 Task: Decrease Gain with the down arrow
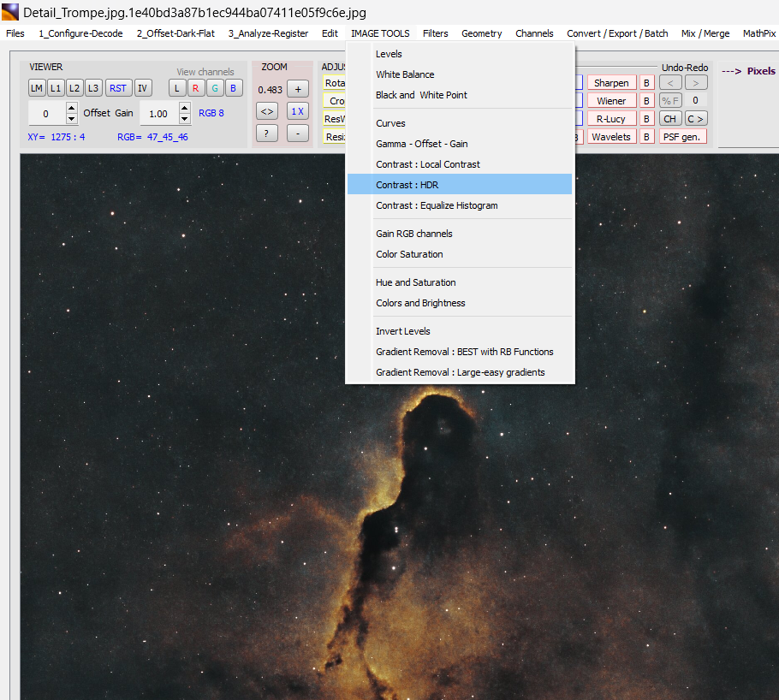pos(185,119)
